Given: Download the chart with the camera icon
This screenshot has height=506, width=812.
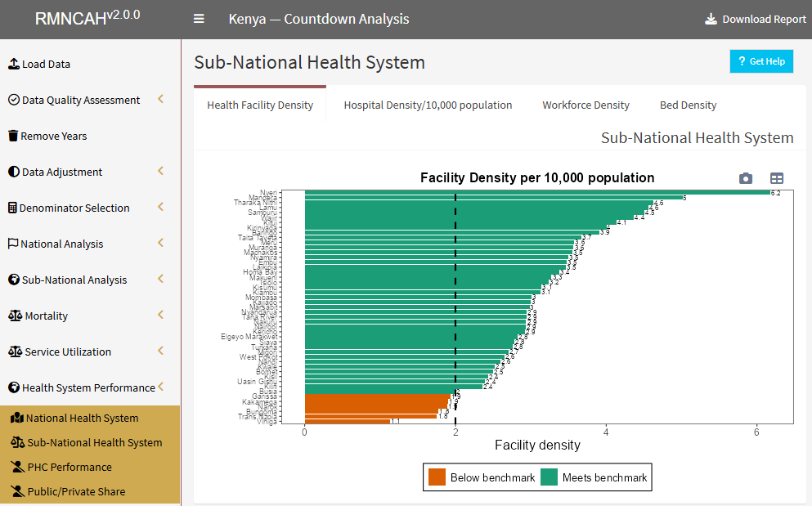Looking at the screenshot, I should [x=746, y=178].
